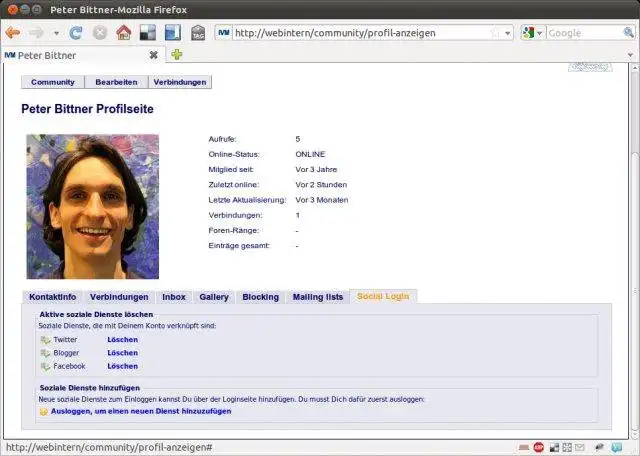Viewport: 640px width, 456px height.
Task: Click the icon beside Blogger service
Action: point(45,353)
